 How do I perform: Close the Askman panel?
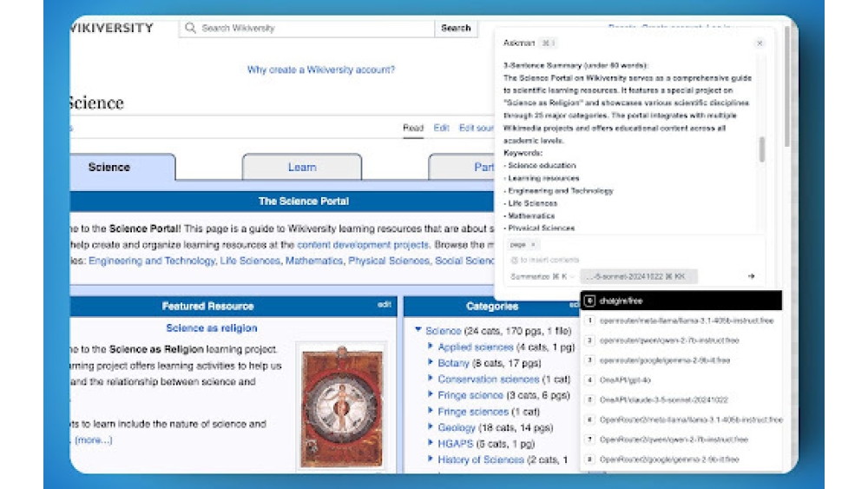click(759, 43)
